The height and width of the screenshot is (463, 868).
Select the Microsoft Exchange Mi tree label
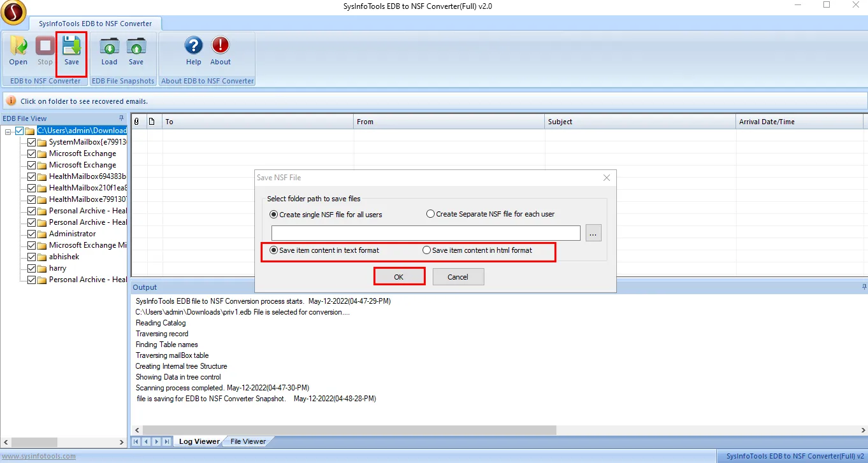[x=87, y=245]
